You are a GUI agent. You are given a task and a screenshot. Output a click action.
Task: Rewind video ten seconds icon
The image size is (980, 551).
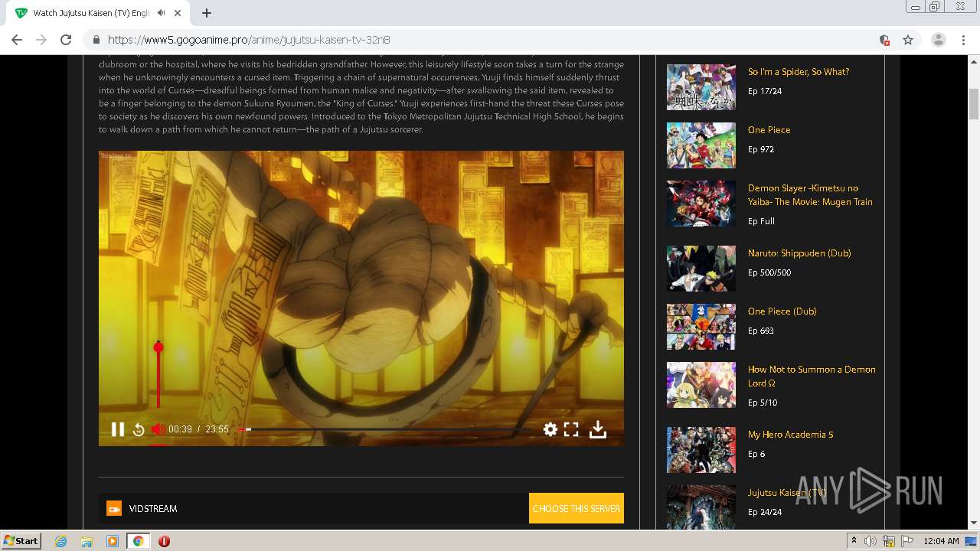click(x=139, y=429)
